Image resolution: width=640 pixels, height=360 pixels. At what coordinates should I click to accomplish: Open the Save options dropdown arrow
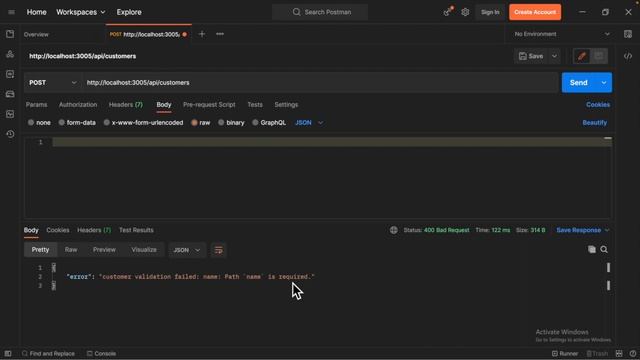tap(554, 56)
